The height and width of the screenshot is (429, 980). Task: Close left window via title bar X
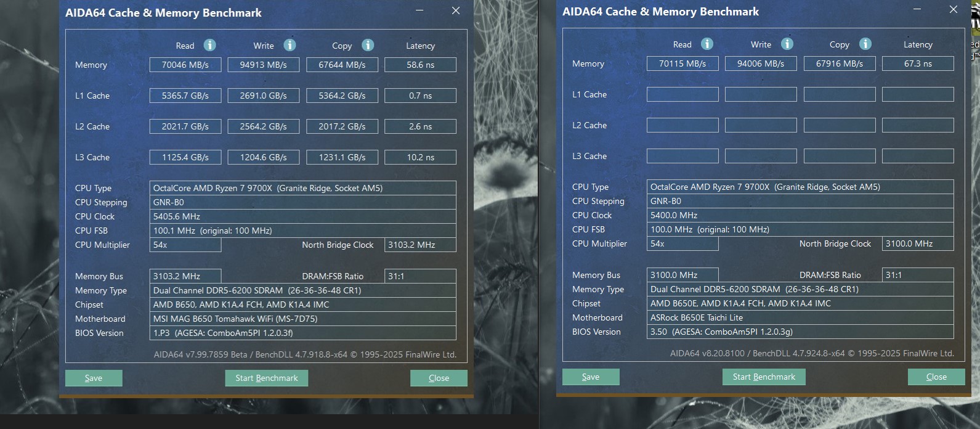click(x=456, y=10)
